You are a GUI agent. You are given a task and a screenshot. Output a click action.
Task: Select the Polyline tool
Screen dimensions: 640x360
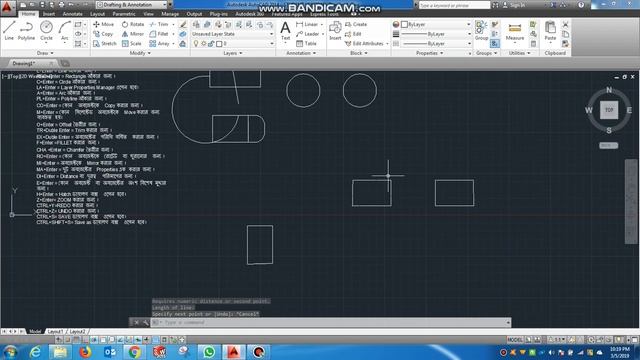click(26, 31)
